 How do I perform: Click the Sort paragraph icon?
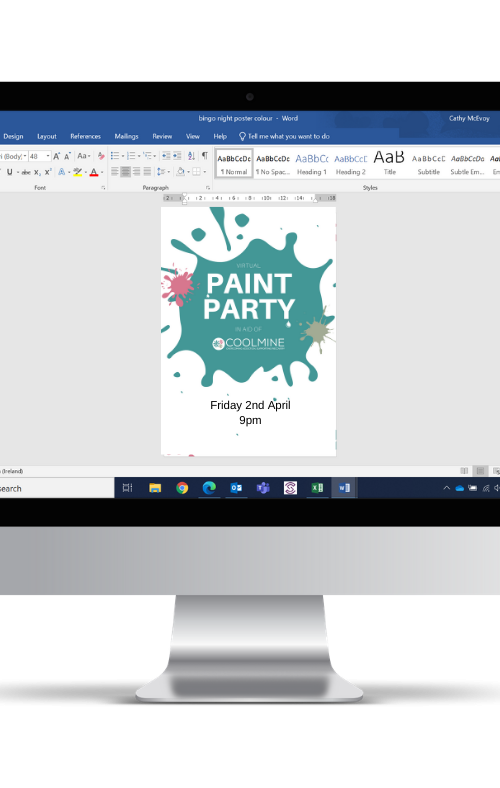tap(191, 156)
